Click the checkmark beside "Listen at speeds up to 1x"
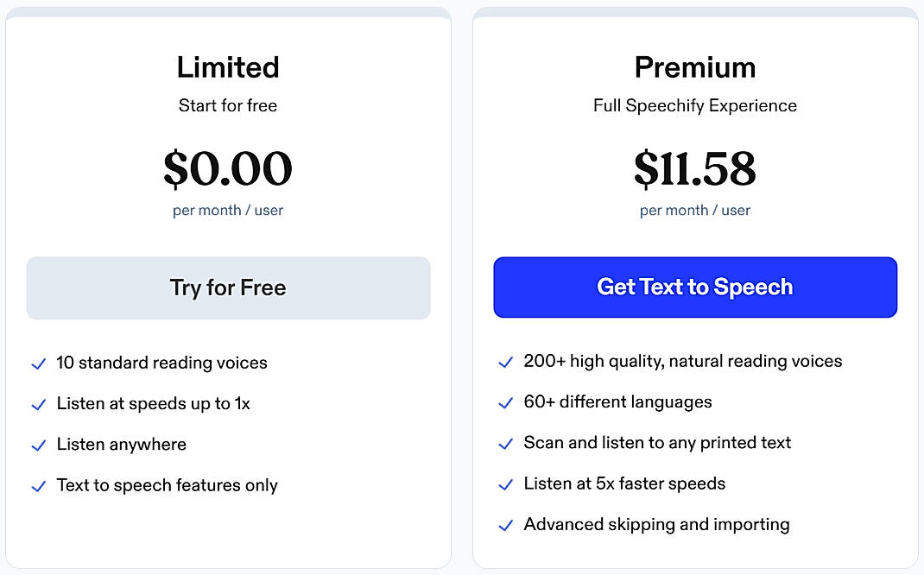Image resolution: width=924 pixels, height=575 pixels. pyautogui.click(x=38, y=404)
